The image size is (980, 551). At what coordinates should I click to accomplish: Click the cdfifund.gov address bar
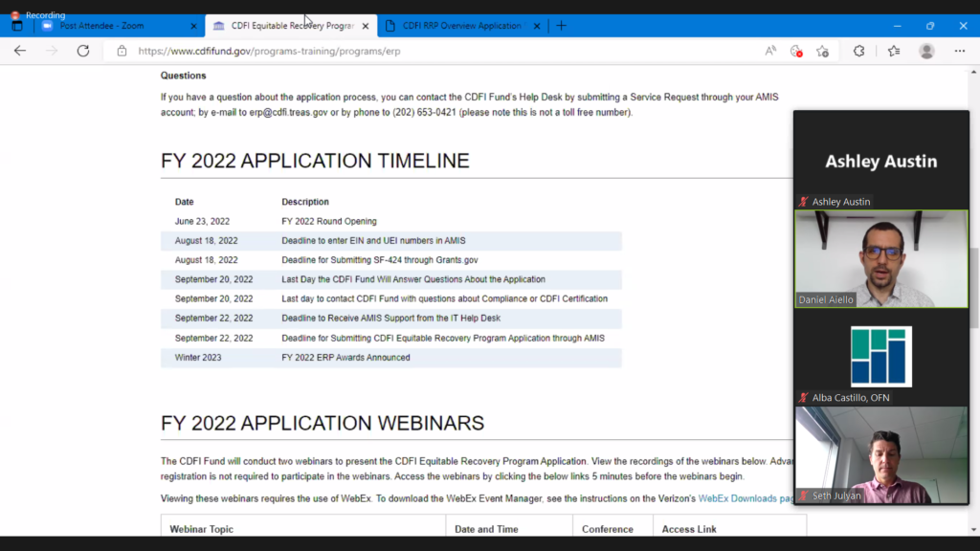point(269,52)
